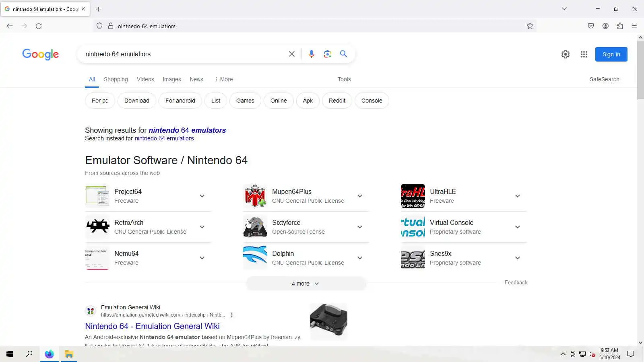Click the Nintendo 64 console thumbnail
The height and width of the screenshot is (362, 644).
[x=329, y=322]
